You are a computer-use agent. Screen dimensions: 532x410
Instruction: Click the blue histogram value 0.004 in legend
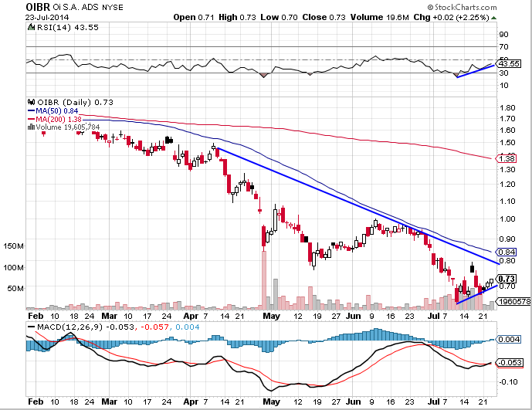tap(188, 327)
